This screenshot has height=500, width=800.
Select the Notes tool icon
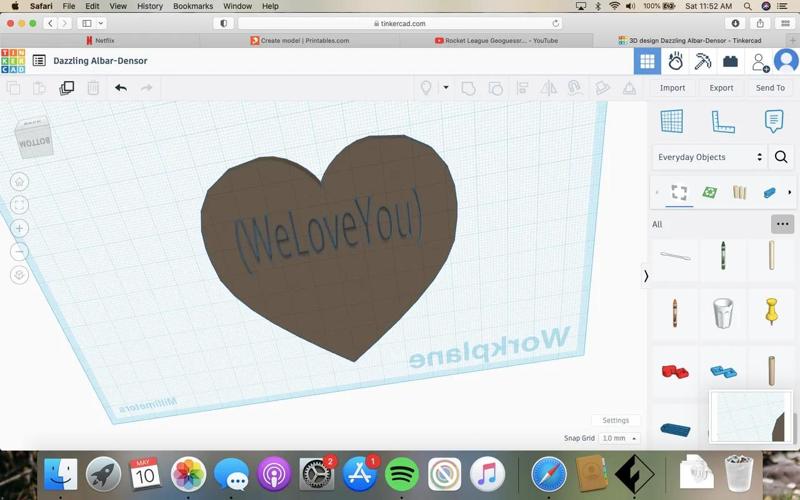coord(774,121)
